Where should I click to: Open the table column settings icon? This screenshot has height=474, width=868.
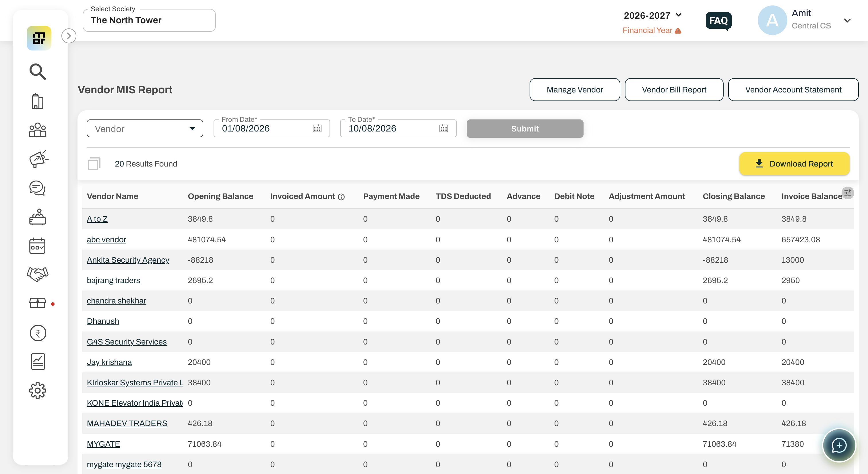pos(848,193)
